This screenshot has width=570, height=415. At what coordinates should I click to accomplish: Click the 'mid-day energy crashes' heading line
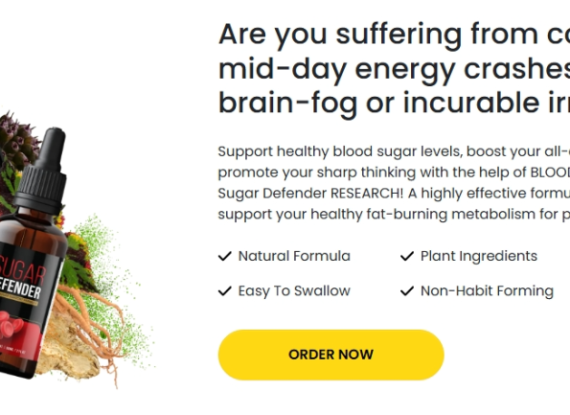[394, 69]
